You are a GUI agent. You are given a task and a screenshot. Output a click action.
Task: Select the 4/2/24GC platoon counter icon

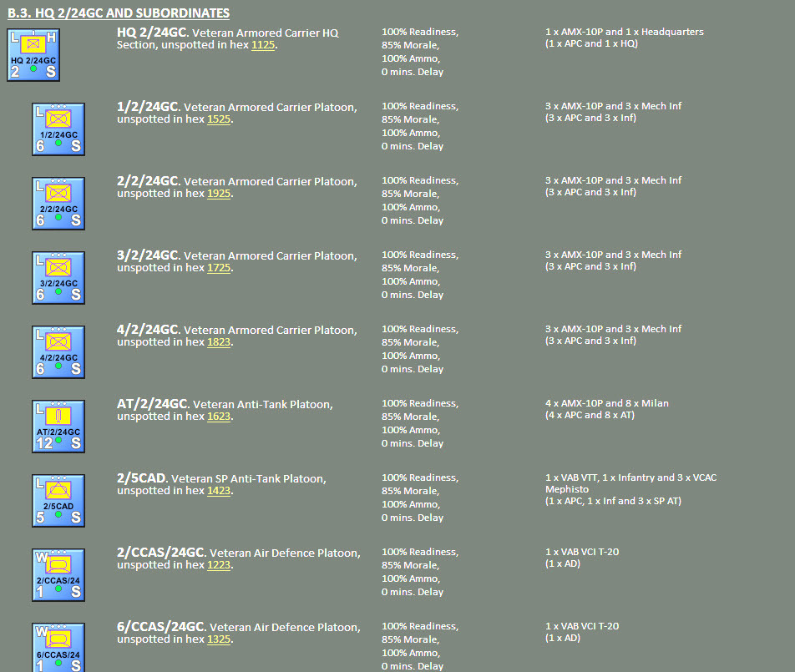tap(58, 351)
